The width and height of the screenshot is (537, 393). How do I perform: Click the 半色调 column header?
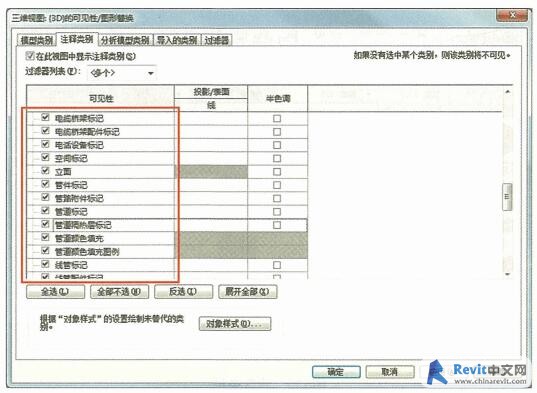tap(278, 99)
